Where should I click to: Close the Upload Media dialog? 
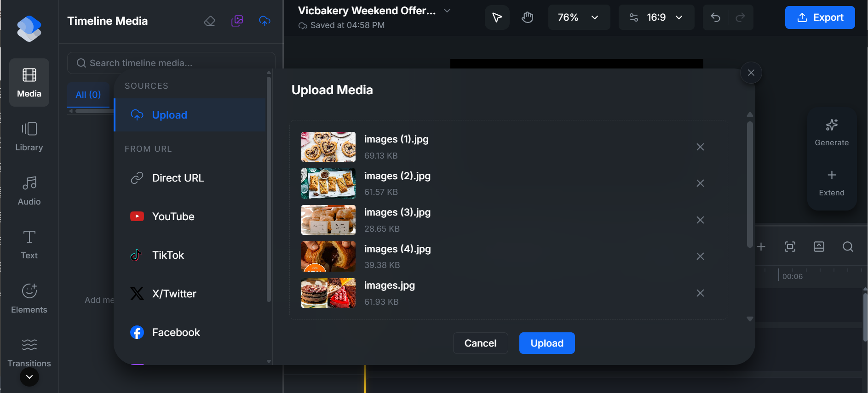751,73
